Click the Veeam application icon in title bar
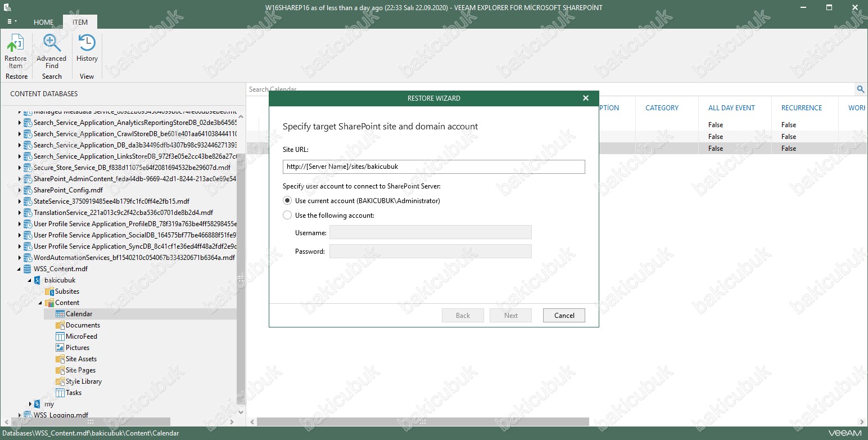This screenshot has height=440, width=868. coord(8,8)
